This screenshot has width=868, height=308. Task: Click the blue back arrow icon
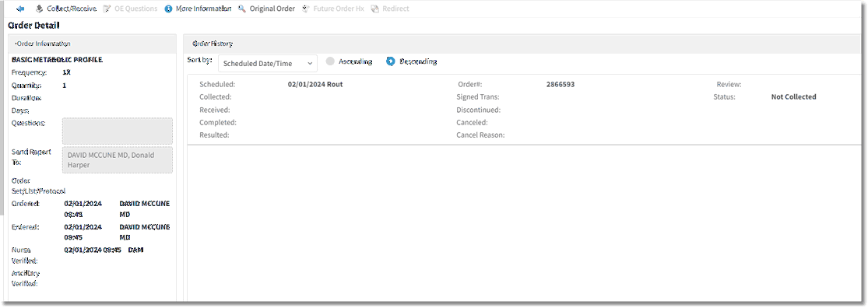21,9
